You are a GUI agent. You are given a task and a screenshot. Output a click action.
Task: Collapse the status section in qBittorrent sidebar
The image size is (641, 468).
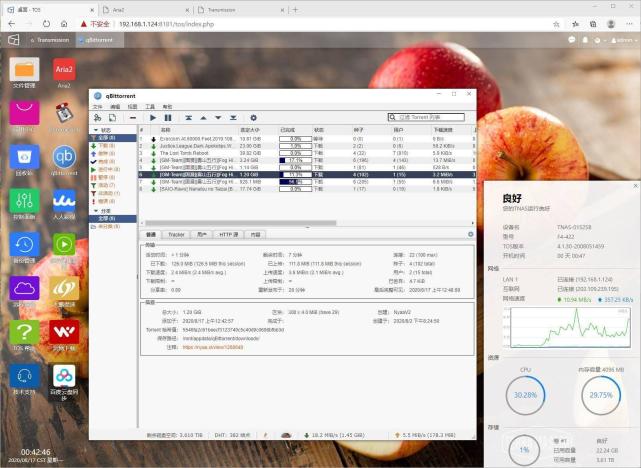coord(96,130)
